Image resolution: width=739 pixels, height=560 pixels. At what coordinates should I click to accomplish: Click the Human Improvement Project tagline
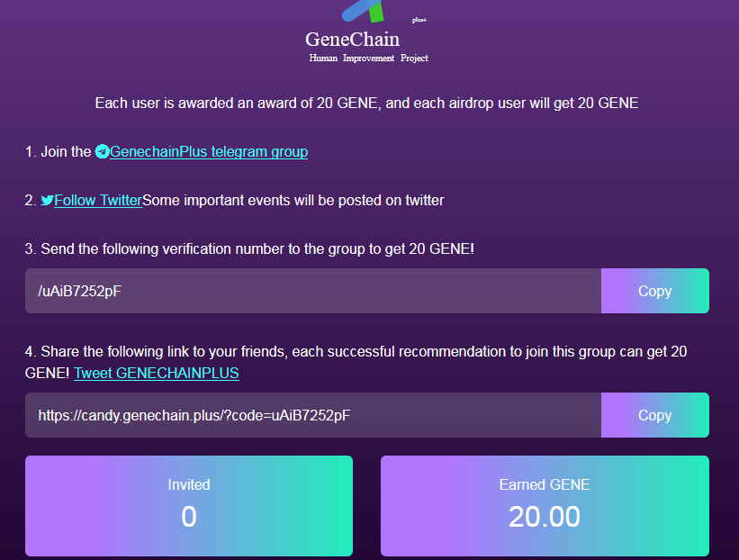point(368,59)
